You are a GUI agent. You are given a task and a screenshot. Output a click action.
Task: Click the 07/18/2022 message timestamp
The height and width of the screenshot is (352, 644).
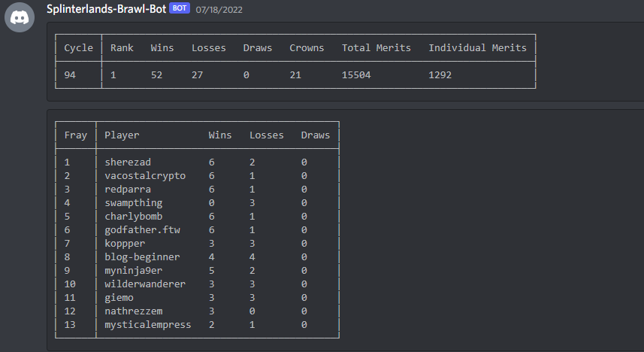(219, 10)
